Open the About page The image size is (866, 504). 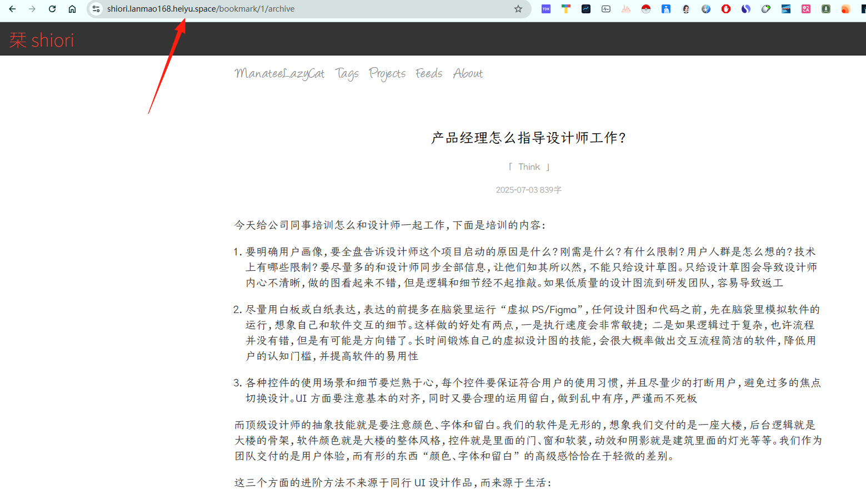468,73
